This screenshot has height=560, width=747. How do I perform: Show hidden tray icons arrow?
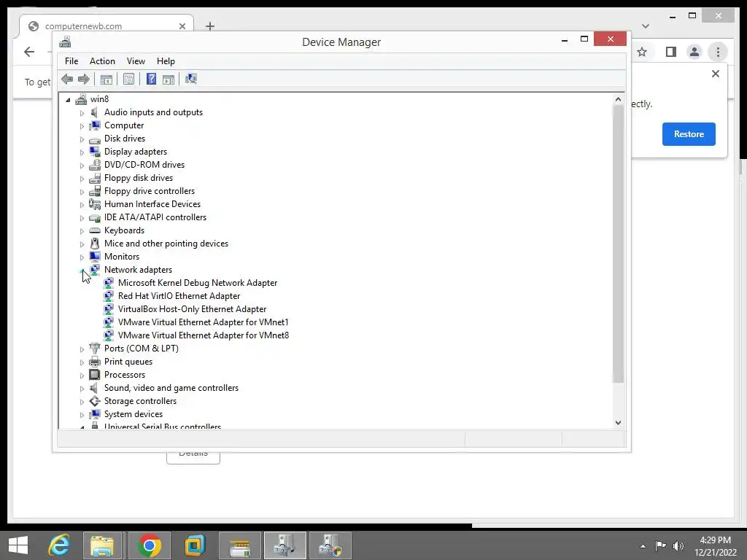point(643,546)
